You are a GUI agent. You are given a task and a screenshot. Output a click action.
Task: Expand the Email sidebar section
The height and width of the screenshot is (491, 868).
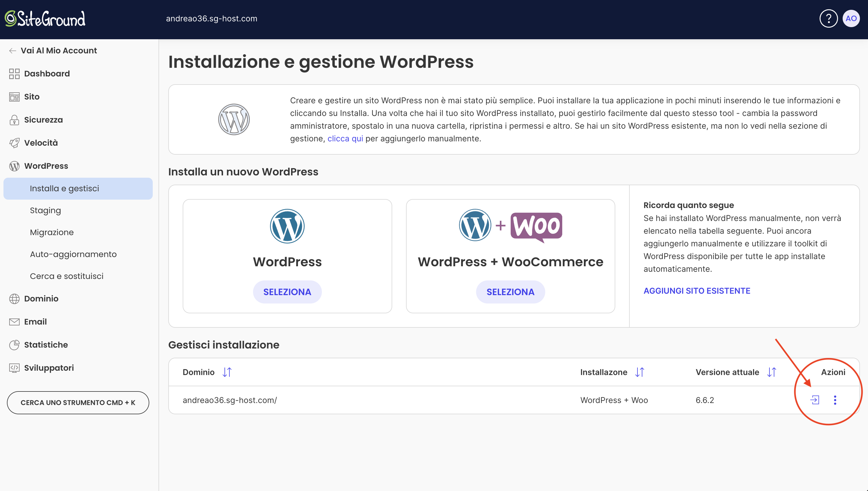[x=35, y=322]
